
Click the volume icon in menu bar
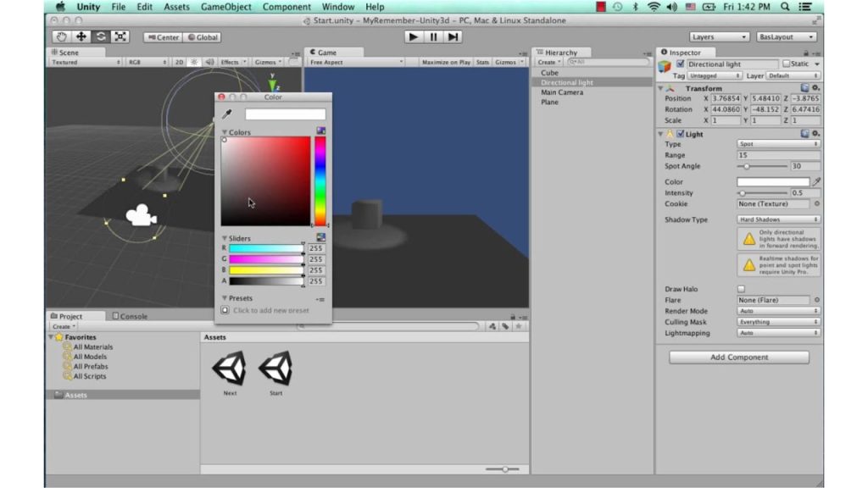pyautogui.click(x=672, y=7)
